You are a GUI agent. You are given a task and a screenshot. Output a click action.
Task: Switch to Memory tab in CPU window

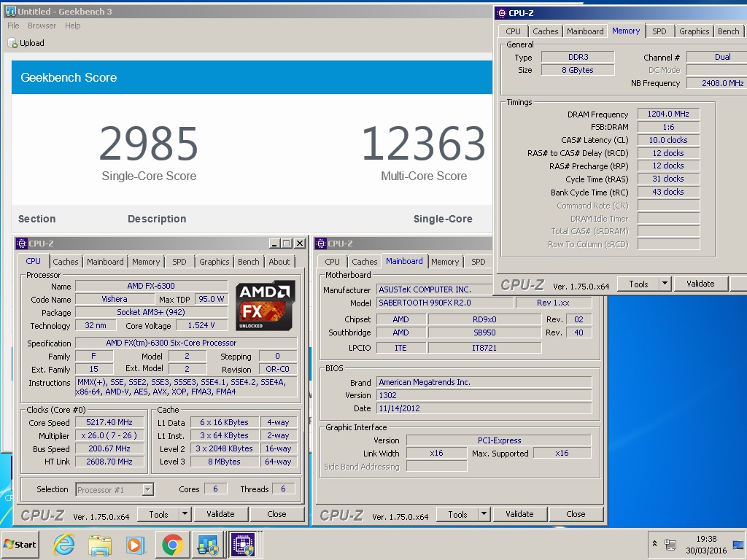click(146, 262)
